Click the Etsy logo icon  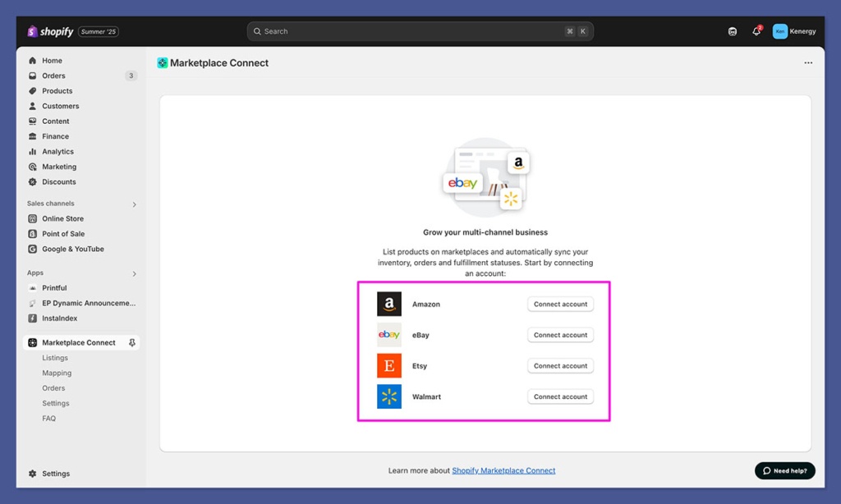coord(389,366)
